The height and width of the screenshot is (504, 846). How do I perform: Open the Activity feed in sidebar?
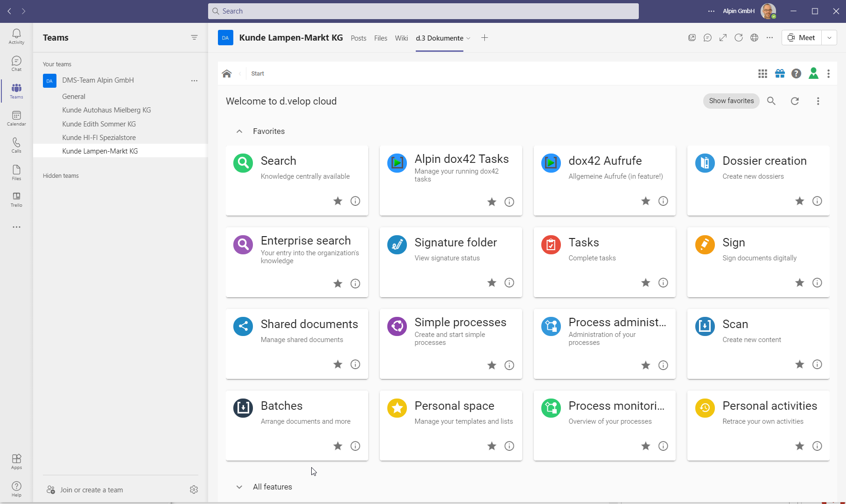tap(16, 36)
